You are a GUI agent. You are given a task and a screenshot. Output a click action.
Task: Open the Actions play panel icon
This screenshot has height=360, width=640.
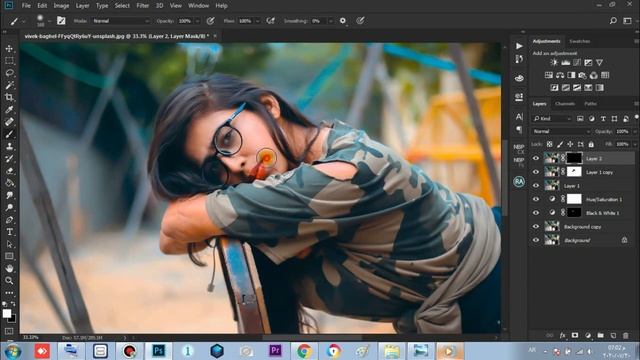519,46
